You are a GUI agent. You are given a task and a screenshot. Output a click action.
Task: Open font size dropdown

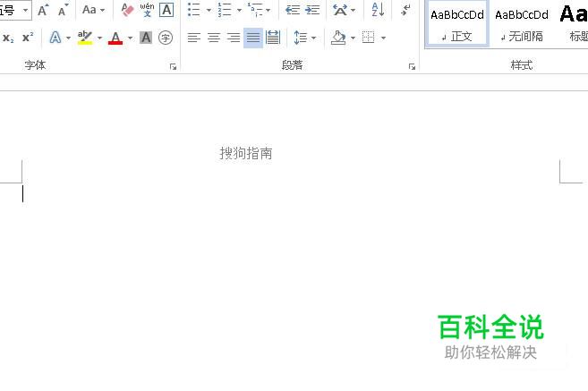[25, 10]
